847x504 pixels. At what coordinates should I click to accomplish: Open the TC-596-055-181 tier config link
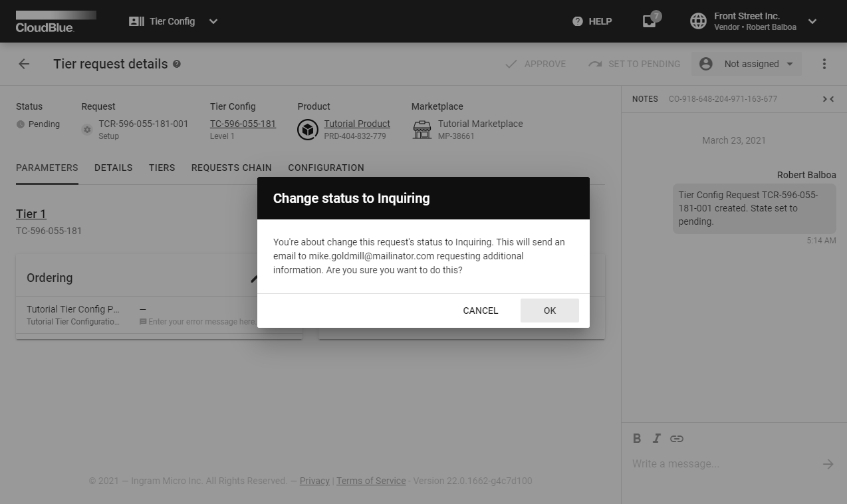coord(243,124)
